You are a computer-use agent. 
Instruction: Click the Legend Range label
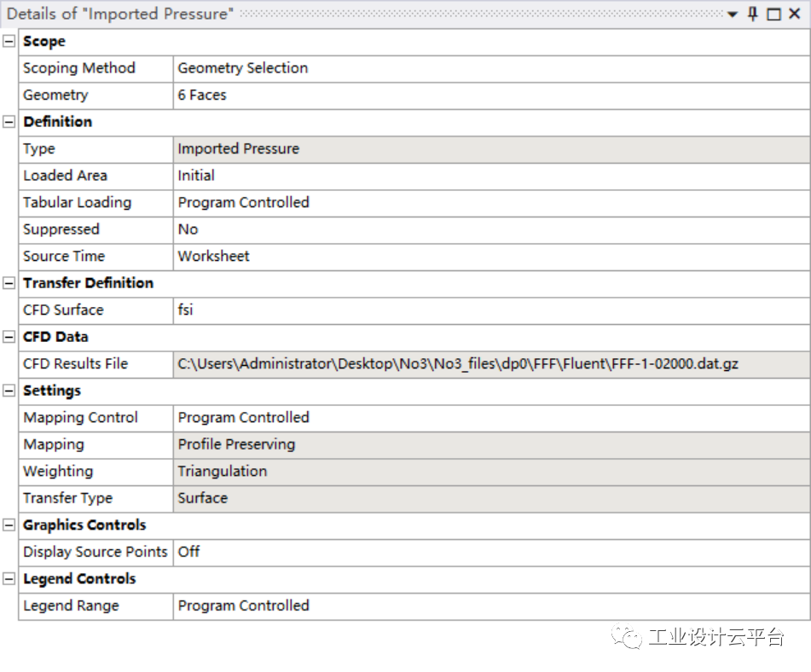click(x=71, y=606)
